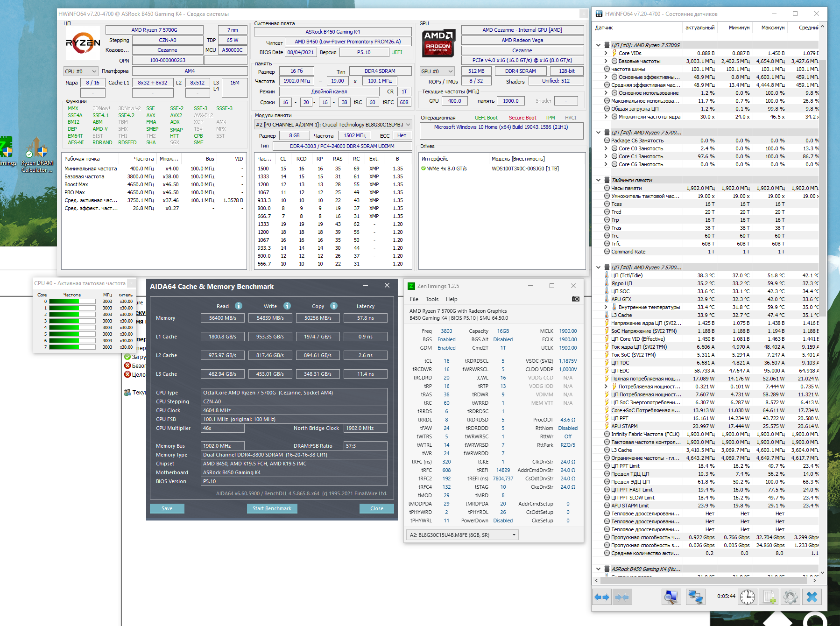Click the green check icon beside NVMe drive
The image size is (840, 626).
(x=423, y=169)
